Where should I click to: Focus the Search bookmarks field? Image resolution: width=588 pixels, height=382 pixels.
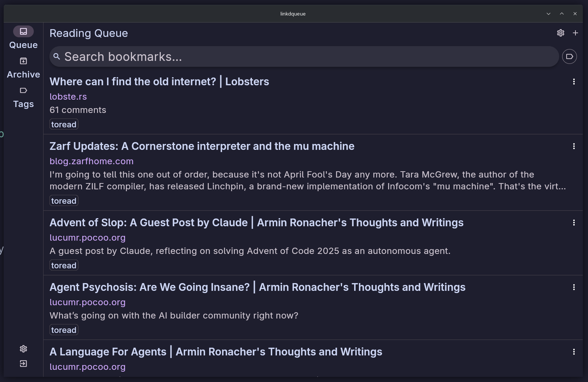click(304, 56)
